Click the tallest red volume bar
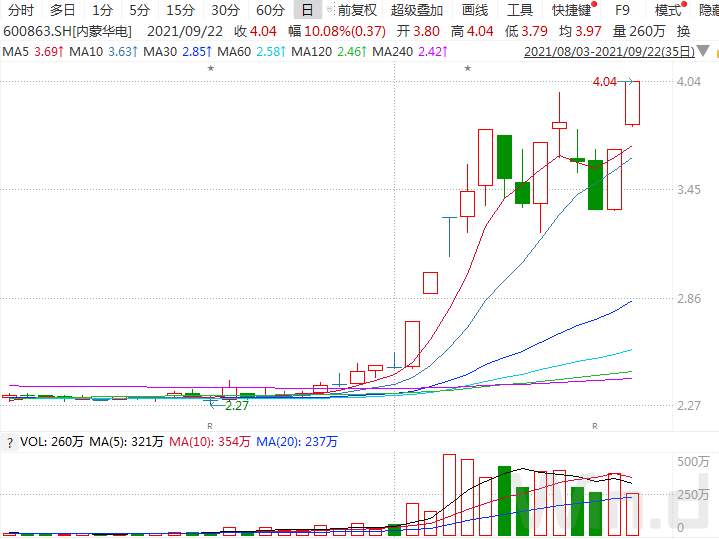This screenshot has width=719, height=539. point(449,495)
